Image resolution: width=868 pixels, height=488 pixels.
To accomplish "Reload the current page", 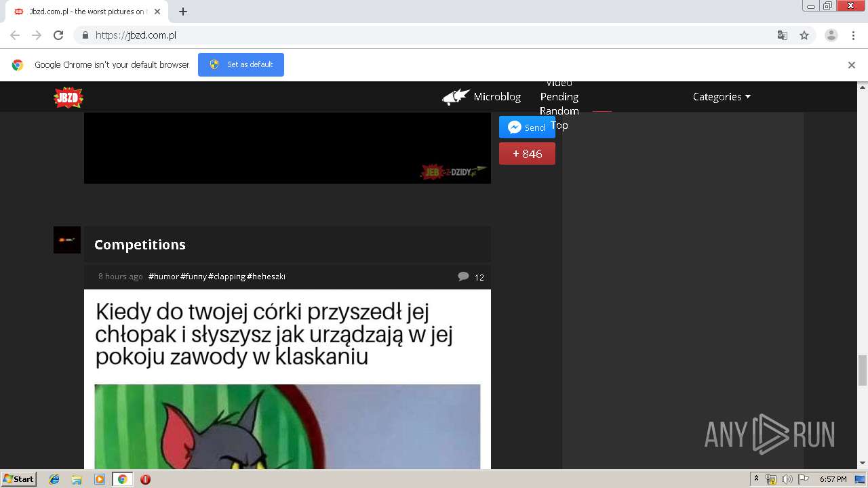I will tap(58, 35).
